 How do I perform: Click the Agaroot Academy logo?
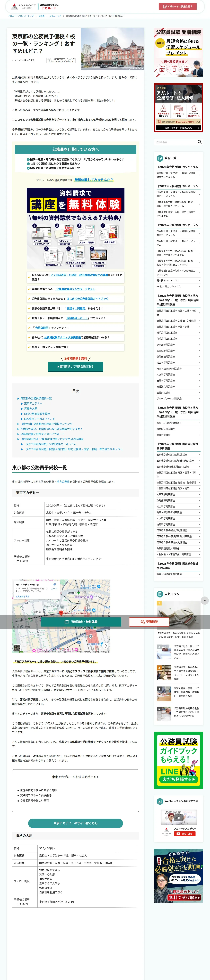click(x=23, y=7)
